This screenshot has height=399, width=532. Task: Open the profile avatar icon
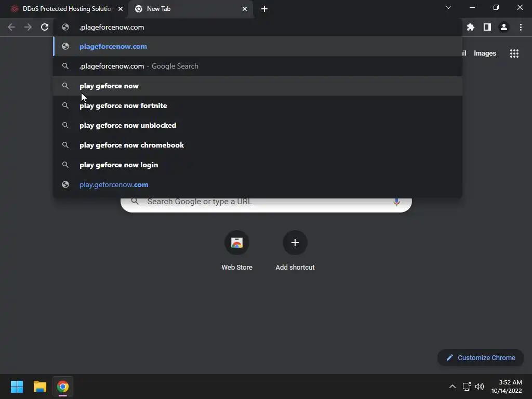tap(504, 27)
